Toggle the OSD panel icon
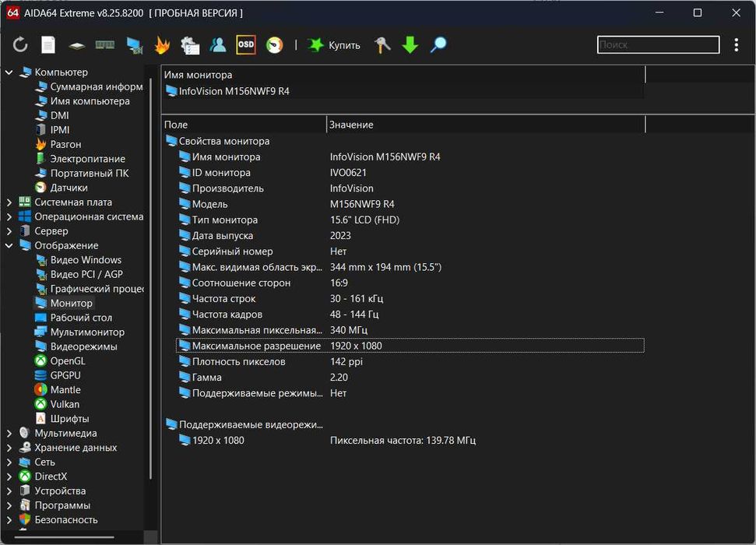 (246, 44)
